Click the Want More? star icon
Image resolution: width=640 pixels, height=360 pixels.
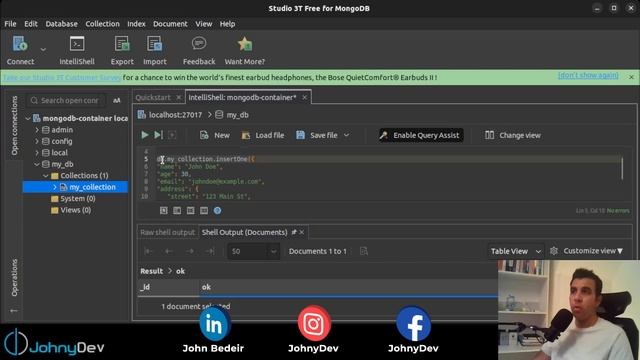(x=245, y=44)
